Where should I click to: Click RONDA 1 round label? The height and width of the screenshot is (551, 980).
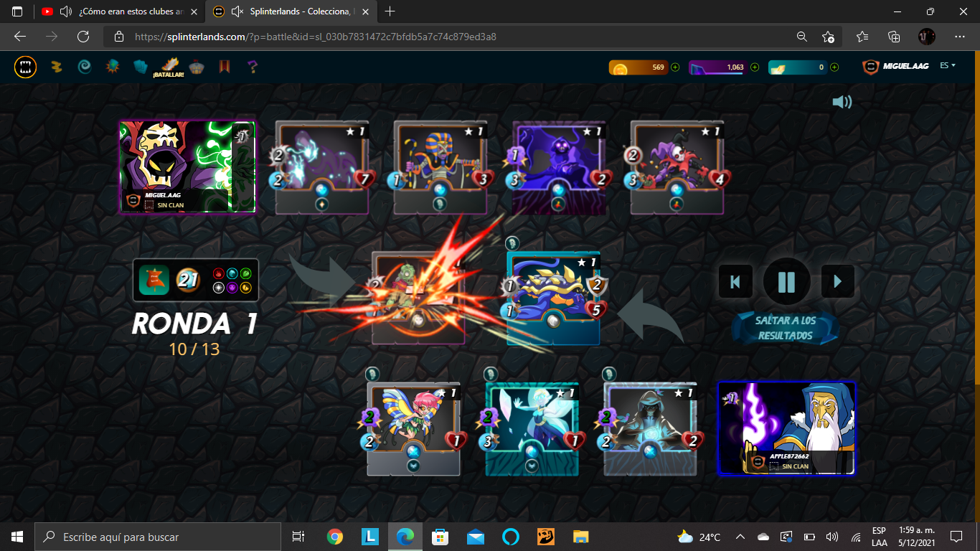tap(194, 324)
